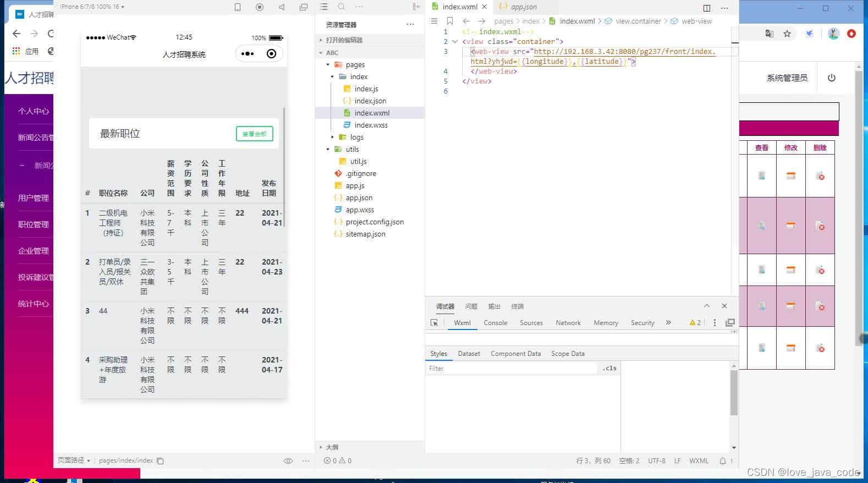
Task: Open the notification bell in the status bar
Action: click(723, 461)
